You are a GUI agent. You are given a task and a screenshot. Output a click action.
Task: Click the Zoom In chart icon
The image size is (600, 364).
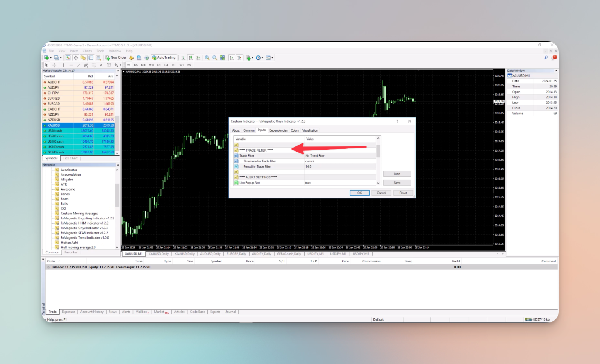pyautogui.click(x=207, y=57)
